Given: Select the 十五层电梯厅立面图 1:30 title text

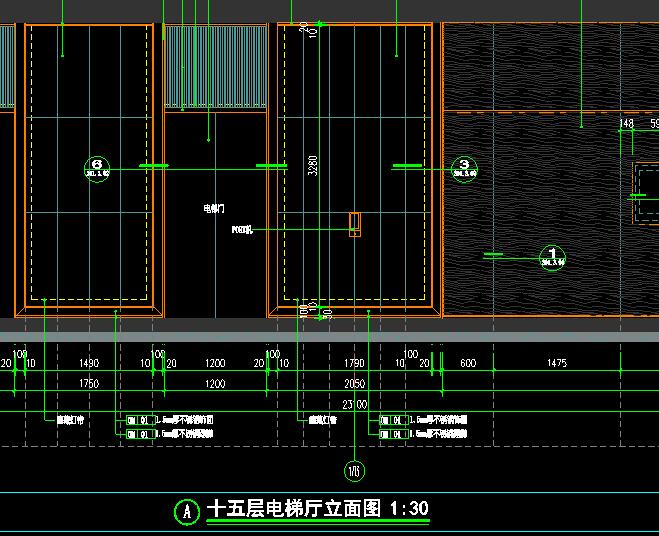Looking at the screenshot, I should click(x=318, y=509).
